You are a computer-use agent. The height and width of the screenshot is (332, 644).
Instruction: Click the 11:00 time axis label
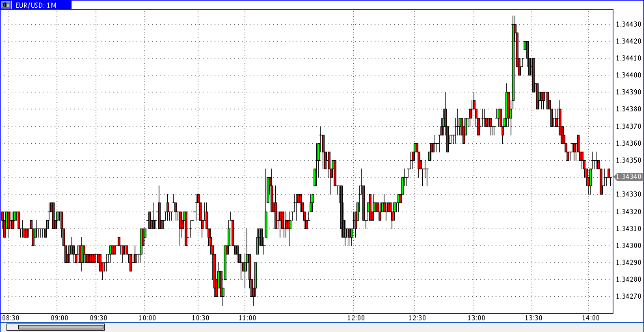248,318
